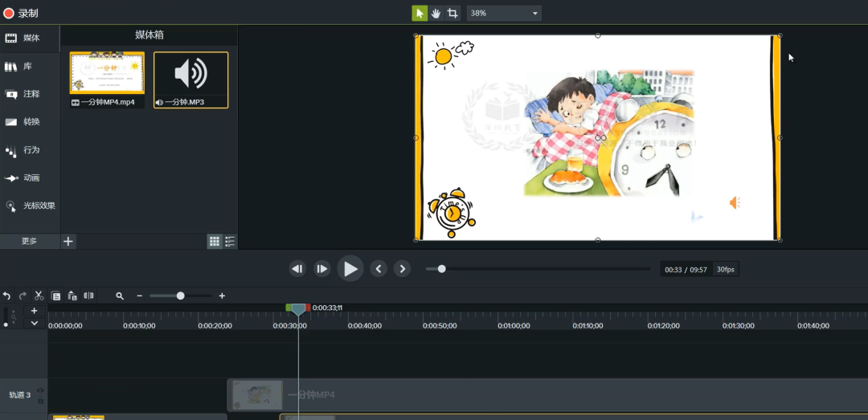Toggle visibility eye of 轨道 3
The image size is (868, 420).
pyautogui.click(x=40, y=390)
